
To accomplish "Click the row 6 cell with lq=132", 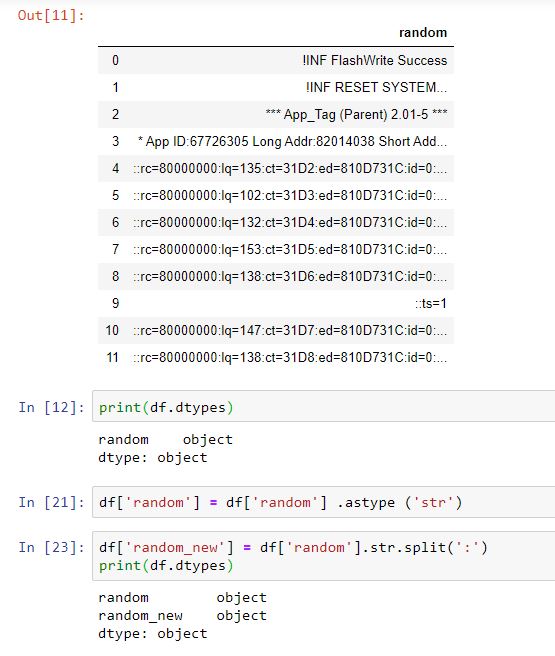I will (290, 222).
